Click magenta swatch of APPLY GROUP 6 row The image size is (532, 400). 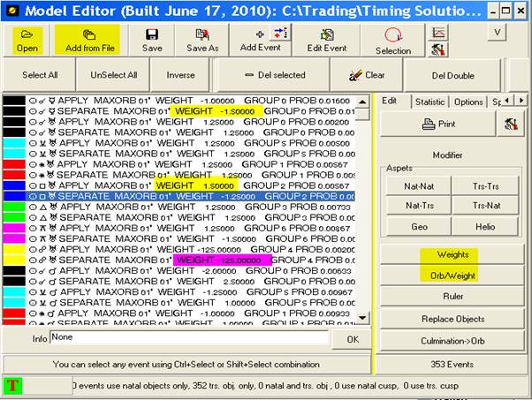(14, 228)
